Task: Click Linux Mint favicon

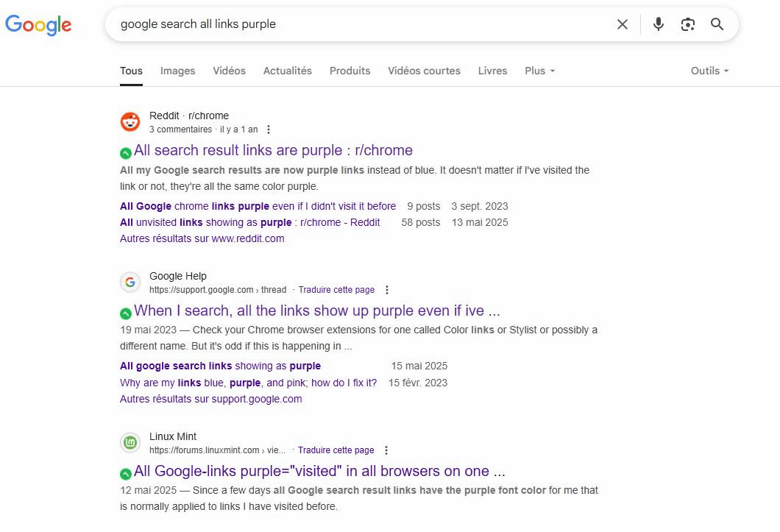Action: coord(130,442)
